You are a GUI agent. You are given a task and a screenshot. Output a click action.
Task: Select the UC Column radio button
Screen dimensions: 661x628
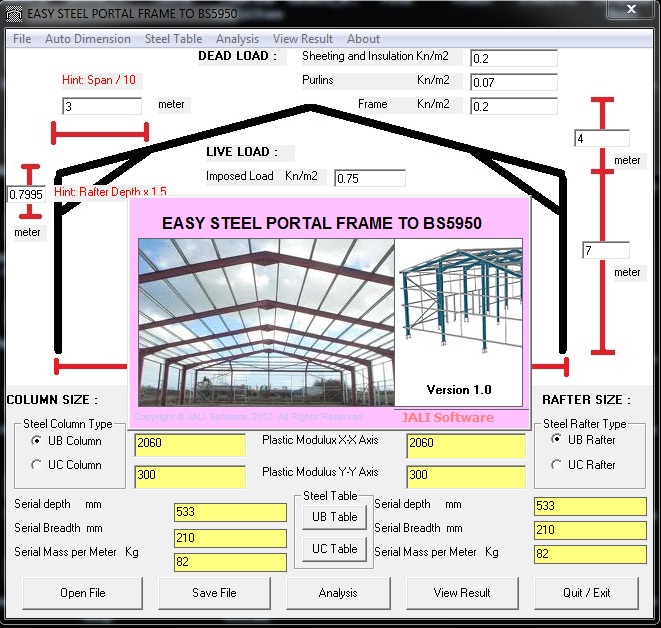37,465
